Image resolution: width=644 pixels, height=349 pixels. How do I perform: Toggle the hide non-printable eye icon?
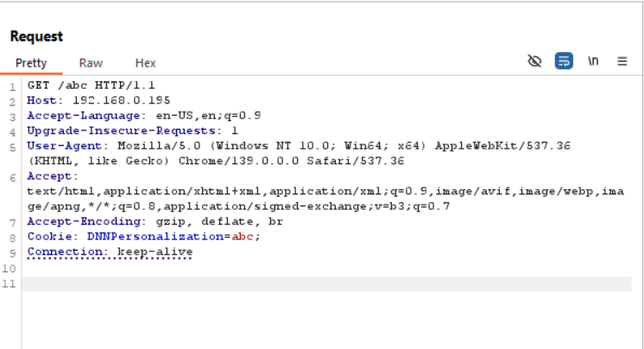click(x=534, y=61)
